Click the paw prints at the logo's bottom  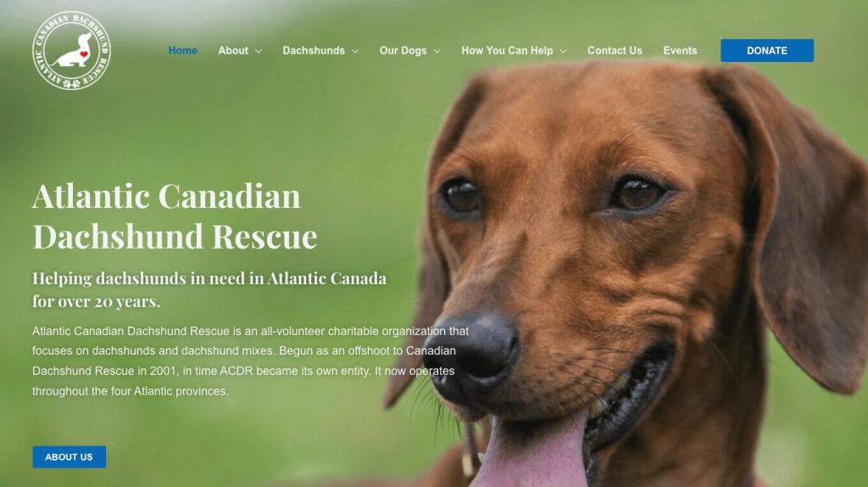(72, 84)
